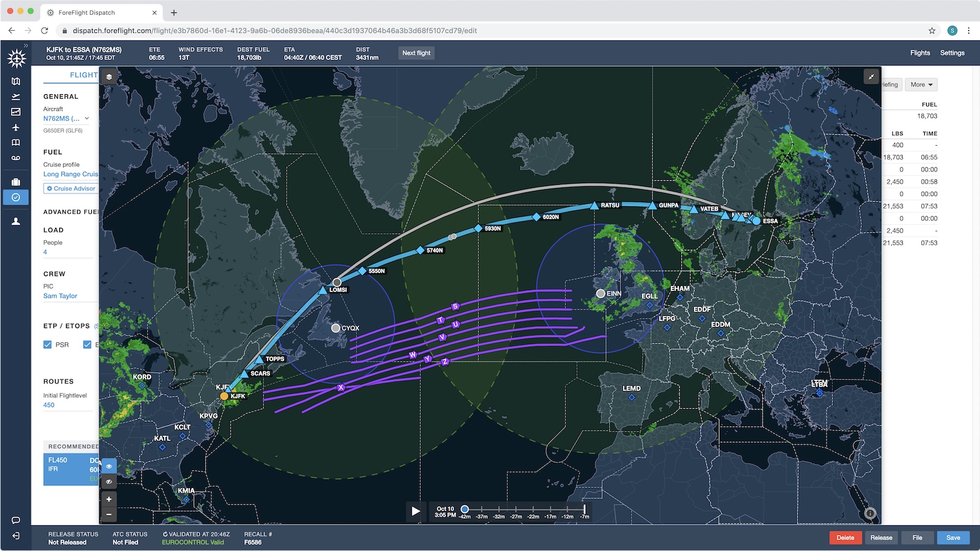
Task: Open the More dropdown menu
Action: [x=921, y=84]
